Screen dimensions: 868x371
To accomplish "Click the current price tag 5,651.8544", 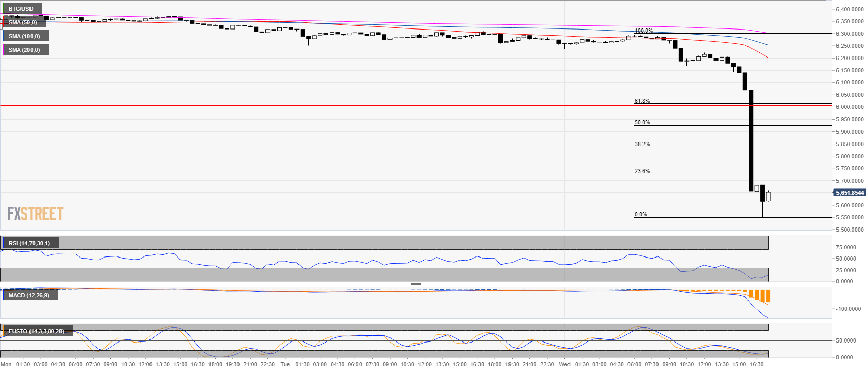I will pyautogui.click(x=850, y=193).
